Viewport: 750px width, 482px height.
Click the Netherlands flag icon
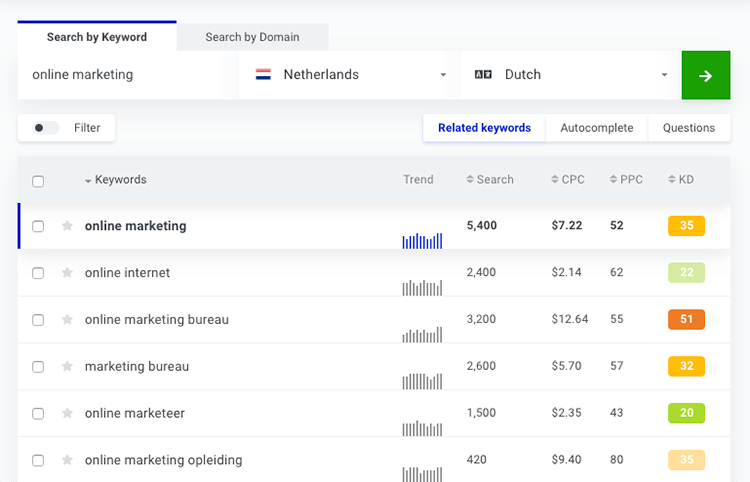[263, 75]
